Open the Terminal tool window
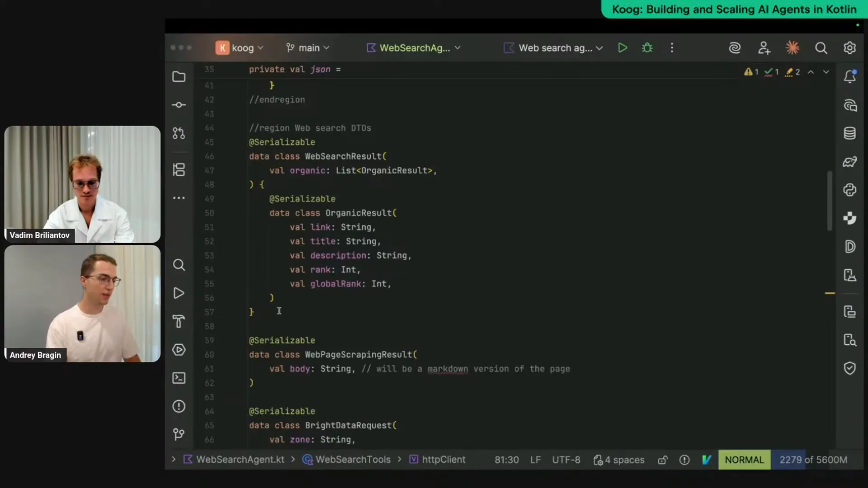This screenshot has width=868, height=488. (x=179, y=378)
